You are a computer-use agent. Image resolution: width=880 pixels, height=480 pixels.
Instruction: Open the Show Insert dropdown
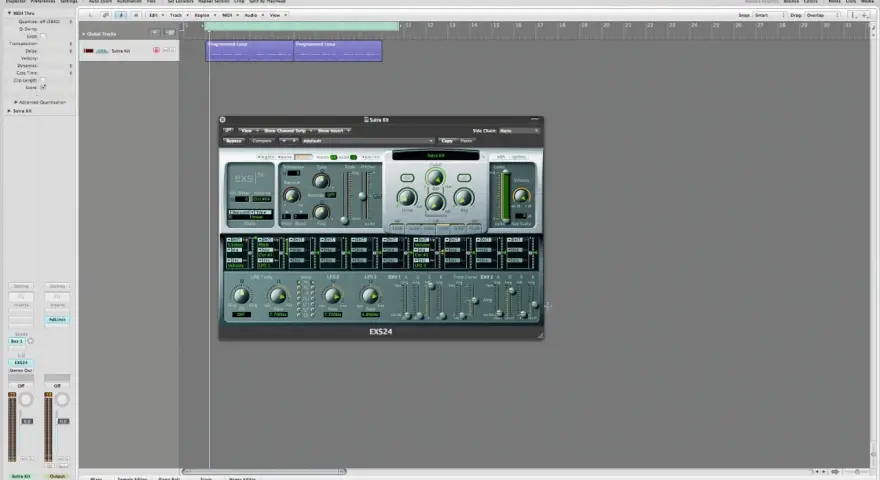pos(333,130)
